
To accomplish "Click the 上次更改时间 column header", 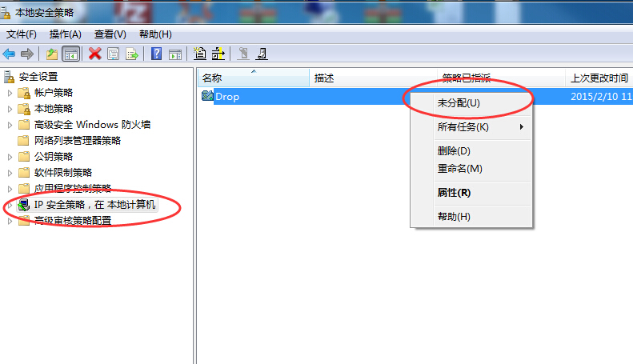I will tap(599, 78).
